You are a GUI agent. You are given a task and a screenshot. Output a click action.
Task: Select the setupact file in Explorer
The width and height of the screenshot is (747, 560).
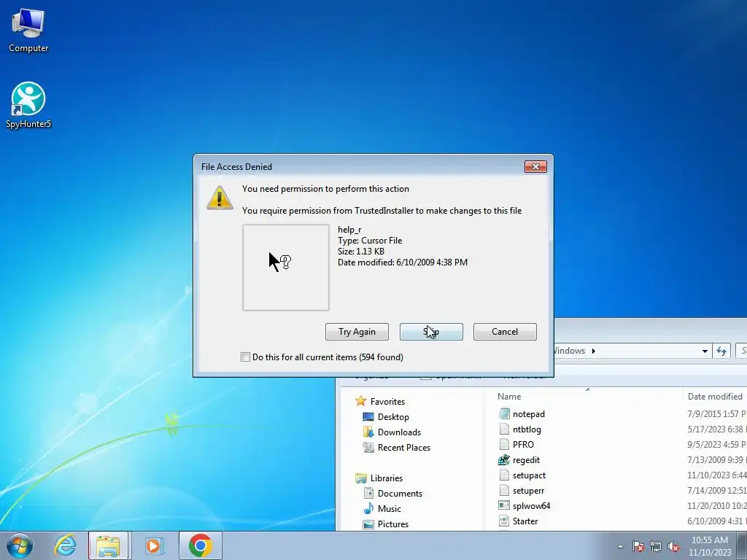coord(529,475)
